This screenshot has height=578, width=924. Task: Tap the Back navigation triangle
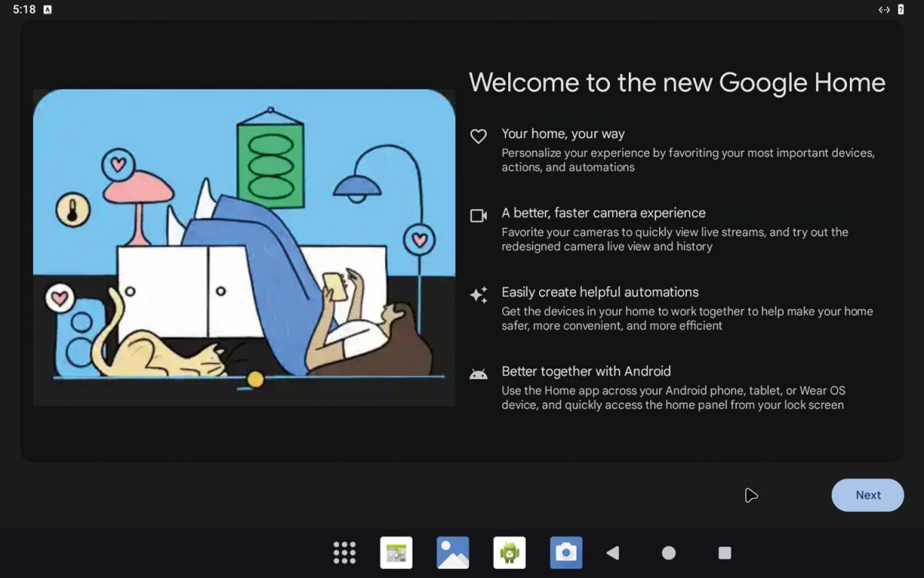[x=613, y=553]
